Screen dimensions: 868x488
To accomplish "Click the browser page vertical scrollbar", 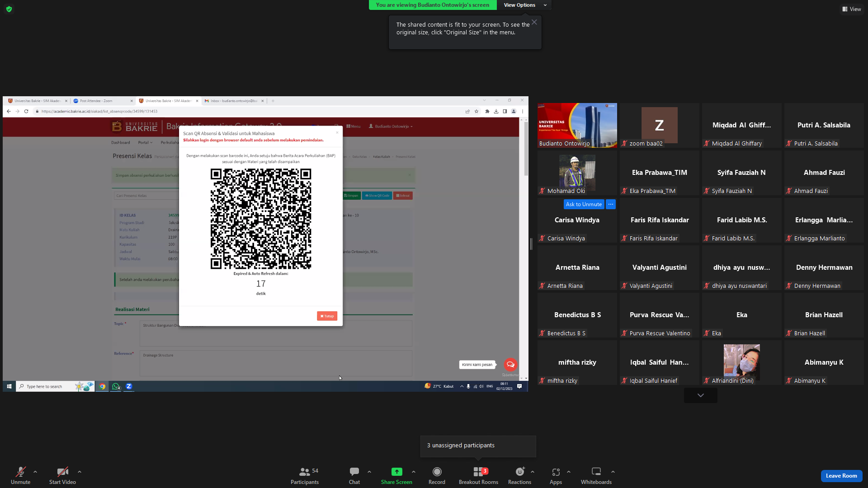I will click(x=526, y=149).
